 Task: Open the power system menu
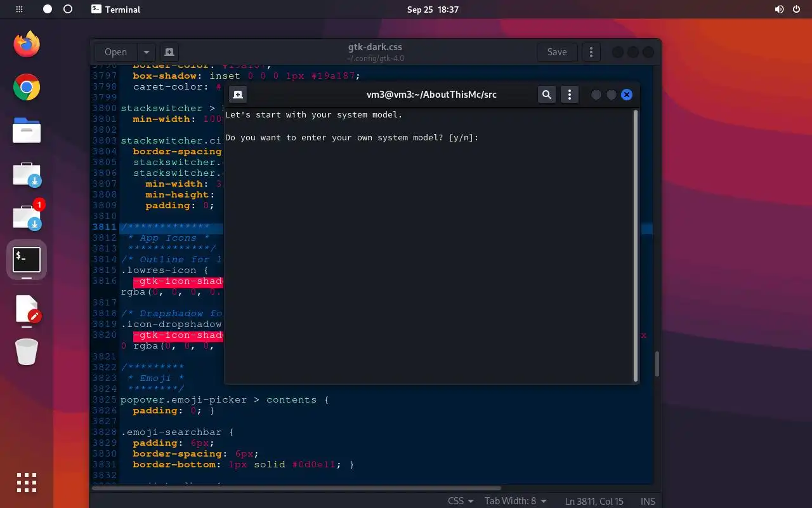pos(797,10)
